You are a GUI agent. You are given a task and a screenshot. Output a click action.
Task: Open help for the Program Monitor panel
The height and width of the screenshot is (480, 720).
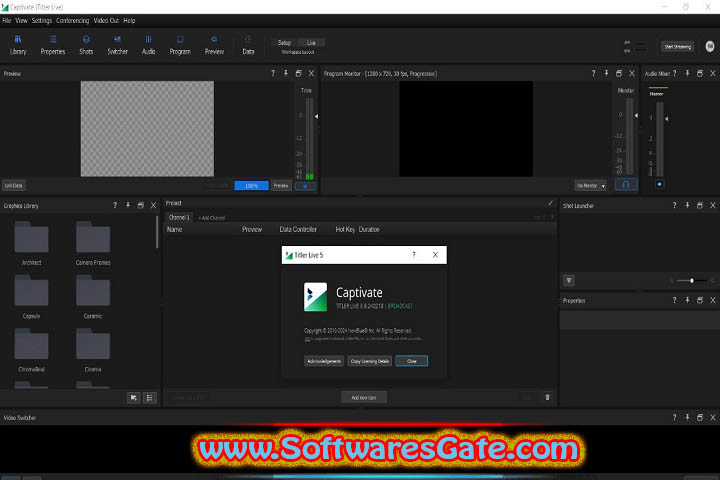(x=593, y=73)
